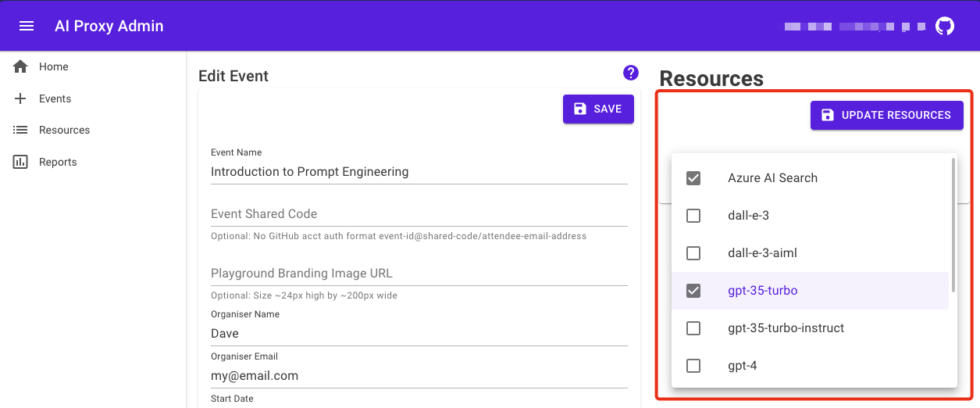Uncheck the Azure AI Search checkbox

693,178
